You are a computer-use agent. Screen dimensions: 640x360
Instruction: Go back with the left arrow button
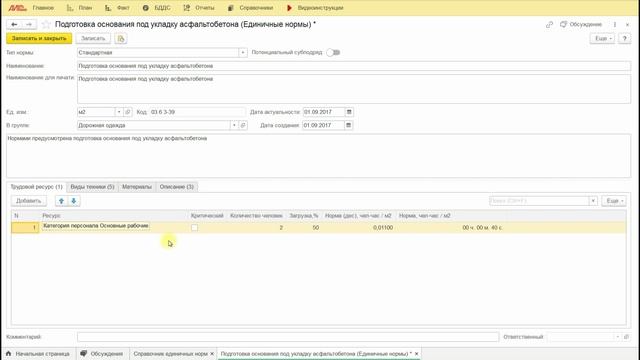[x=14, y=24]
